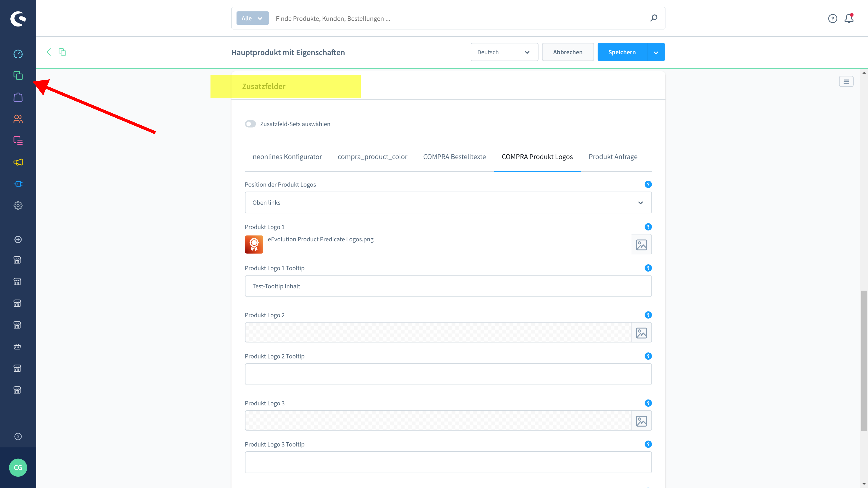The width and height of the screenshot is (868, 488).
Task: Open Position der Produkt Logos dropdown
Action: [448, 202]
